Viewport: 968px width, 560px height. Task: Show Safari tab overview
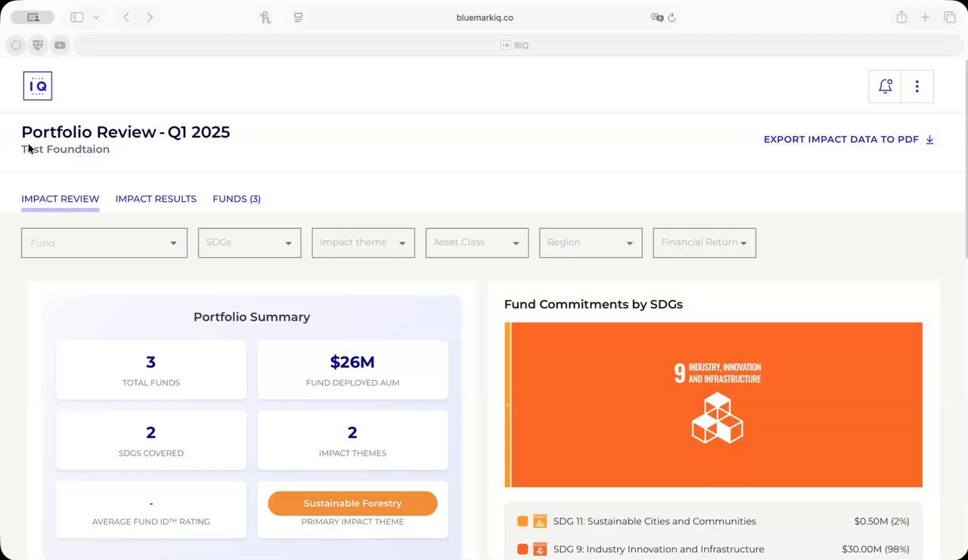949,17
